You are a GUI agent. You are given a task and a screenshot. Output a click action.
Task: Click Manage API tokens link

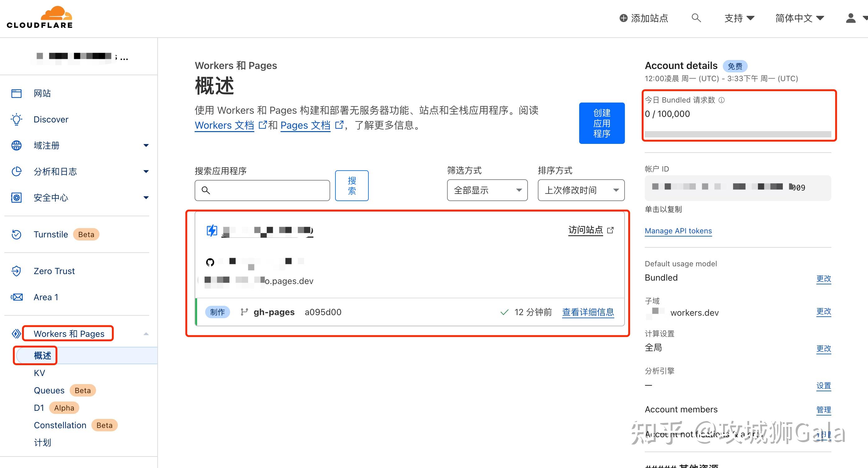pos(678,231)
